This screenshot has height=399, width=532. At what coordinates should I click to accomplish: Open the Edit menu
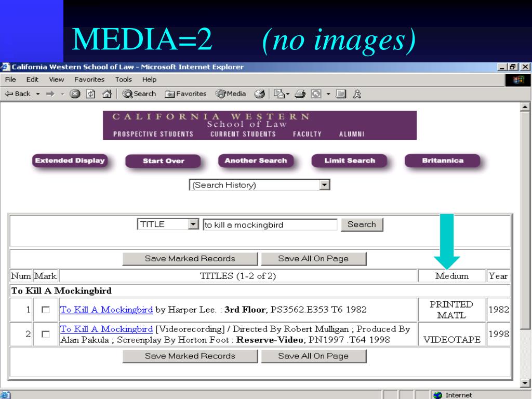(x=32, y=79)
